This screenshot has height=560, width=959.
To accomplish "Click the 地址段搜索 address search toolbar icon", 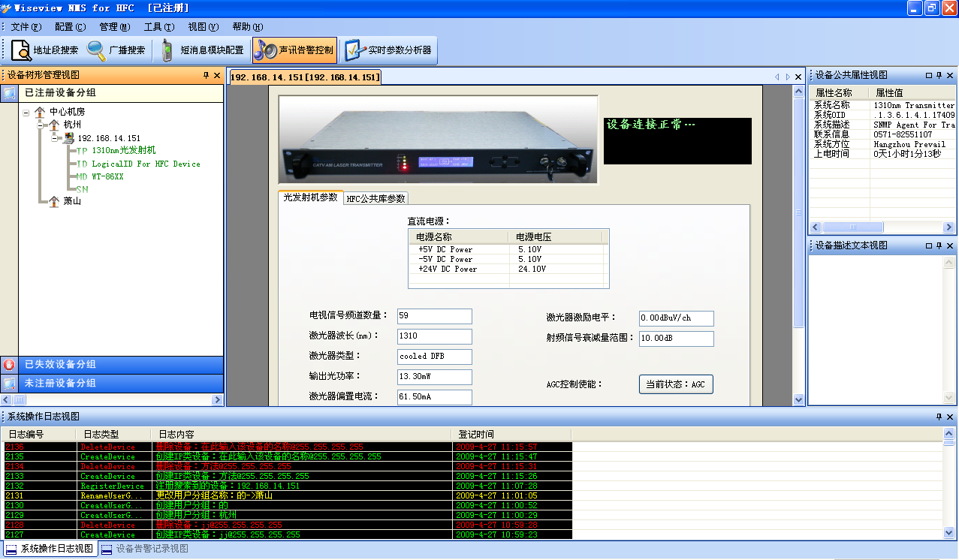I will point(20,50).
